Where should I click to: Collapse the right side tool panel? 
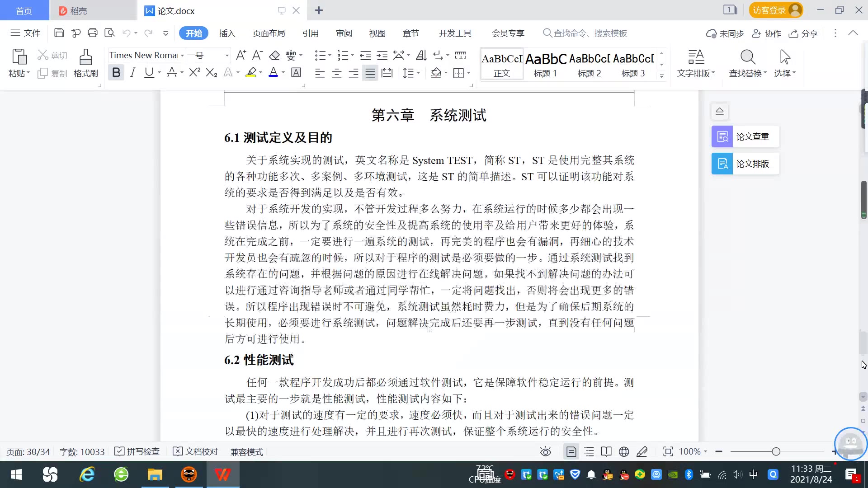pyautogui.click(x=720, y=111)
